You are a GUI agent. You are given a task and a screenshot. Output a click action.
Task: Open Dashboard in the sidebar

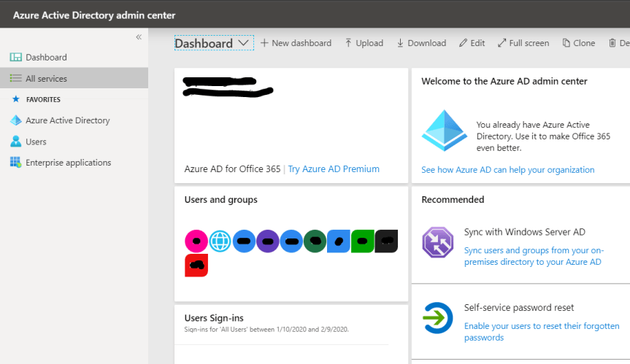tap(46, 58)
